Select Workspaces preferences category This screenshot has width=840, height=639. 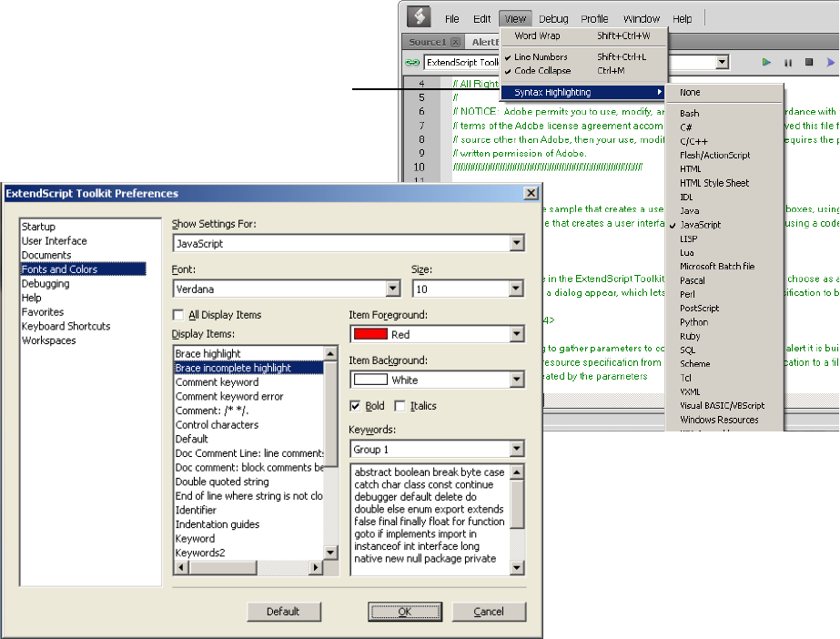click(49, 340)
